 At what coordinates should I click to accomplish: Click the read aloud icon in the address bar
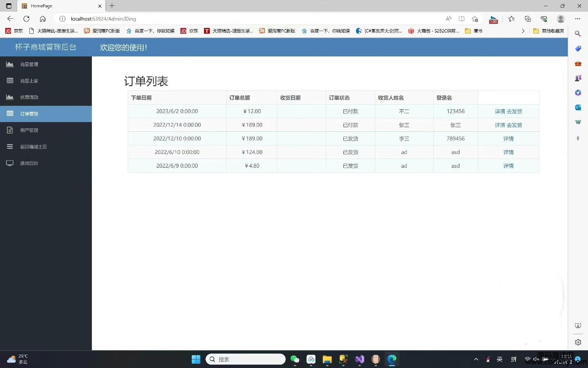pos(448,19)
